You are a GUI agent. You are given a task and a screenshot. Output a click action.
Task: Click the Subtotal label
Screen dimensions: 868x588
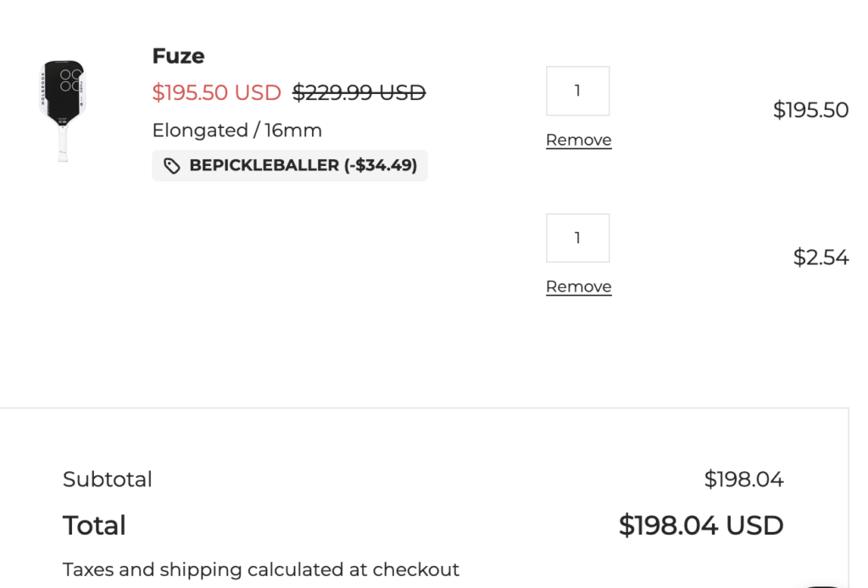point(108,480)
